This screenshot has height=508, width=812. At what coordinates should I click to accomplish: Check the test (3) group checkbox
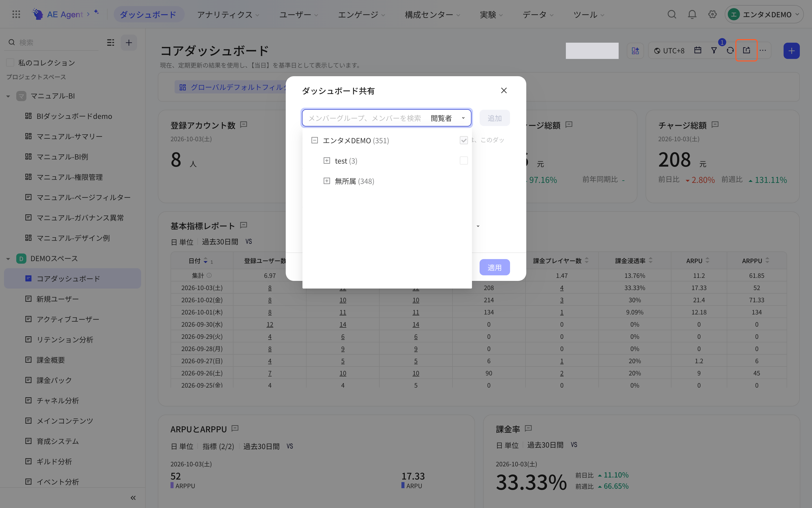(x=464, y=161)
